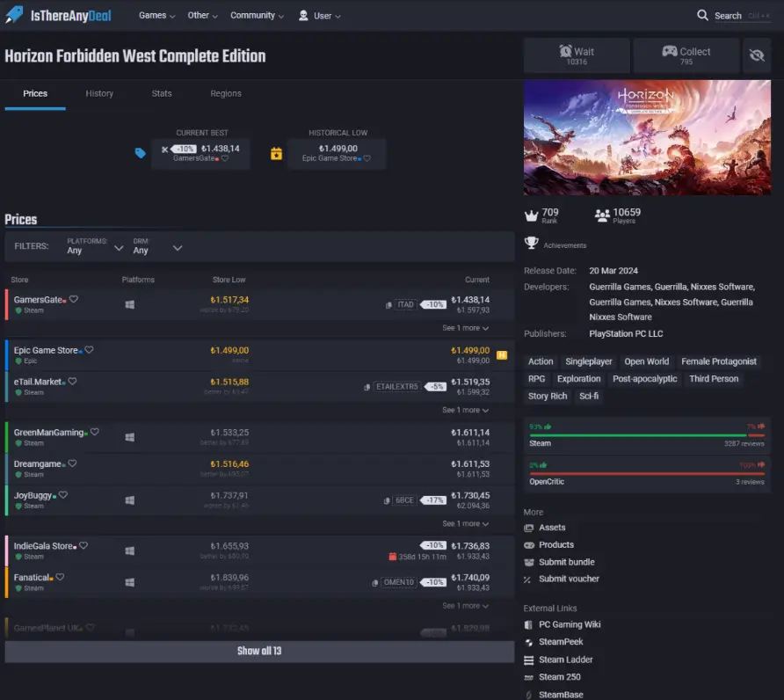Toggle the ignore game crossed-eye button
The height and width of the screenshot is (700, 784).
757,55
